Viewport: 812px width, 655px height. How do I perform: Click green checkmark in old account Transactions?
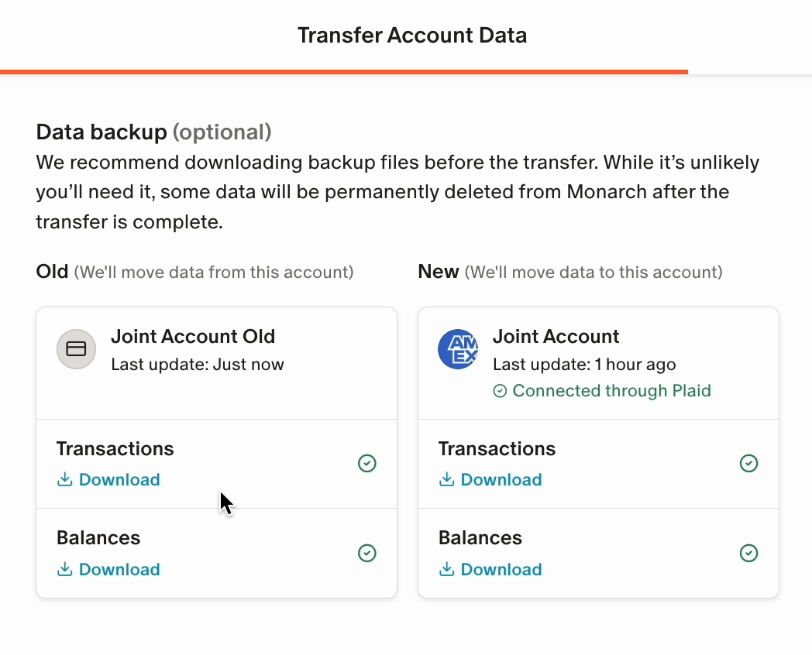coord(366,463)
